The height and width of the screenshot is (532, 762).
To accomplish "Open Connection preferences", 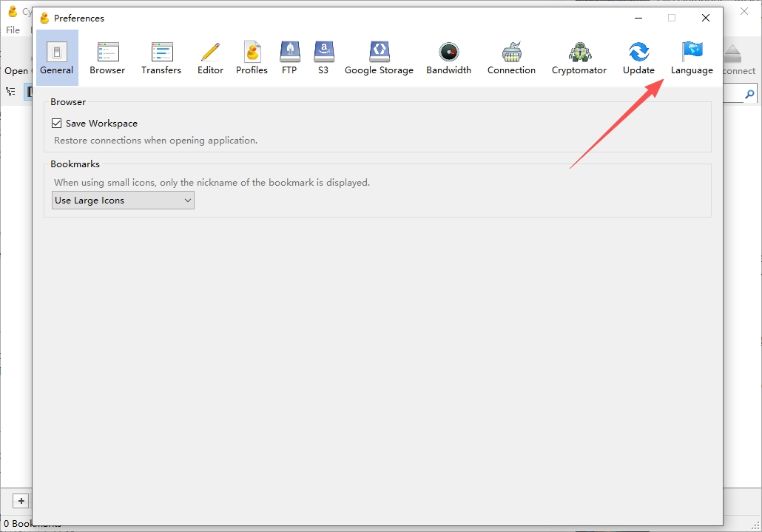I will pyautogui.click(x=511, y=58).
